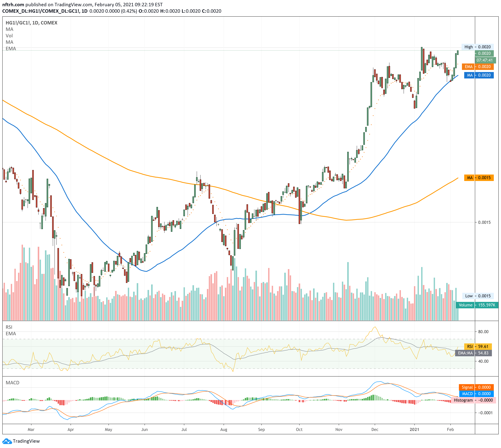The image size is (501, 448).
Task: Click the O:0.0020 open value
Action: [x=149, y=11]
